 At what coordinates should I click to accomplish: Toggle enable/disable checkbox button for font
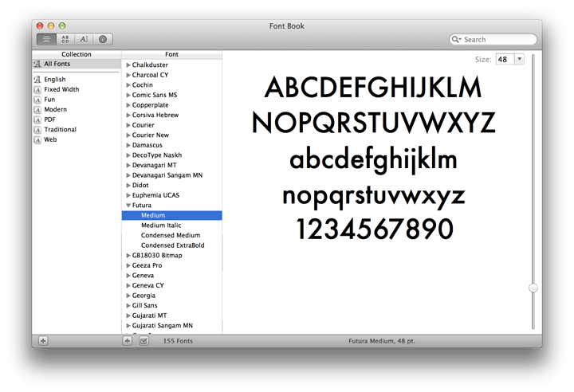(143, 341)
